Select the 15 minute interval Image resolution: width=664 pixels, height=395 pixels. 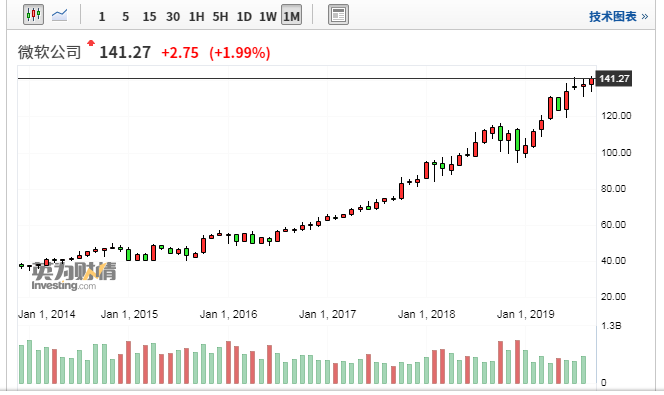149,17
